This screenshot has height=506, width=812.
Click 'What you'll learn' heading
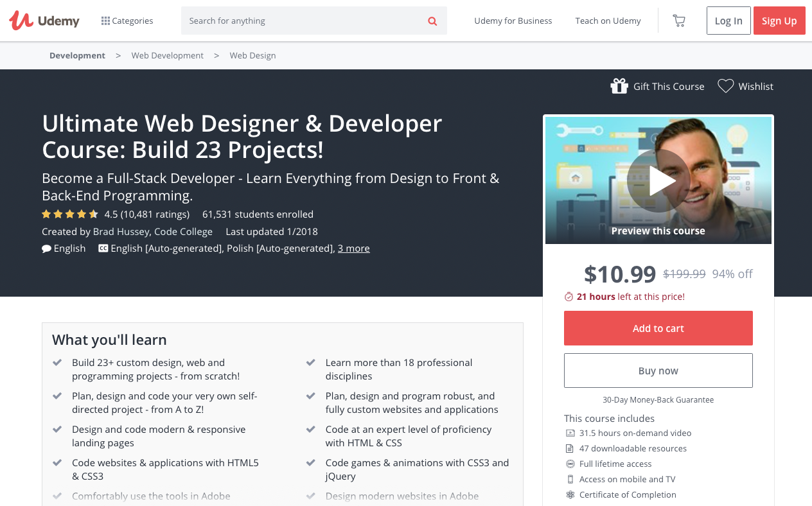pos(109,340)
